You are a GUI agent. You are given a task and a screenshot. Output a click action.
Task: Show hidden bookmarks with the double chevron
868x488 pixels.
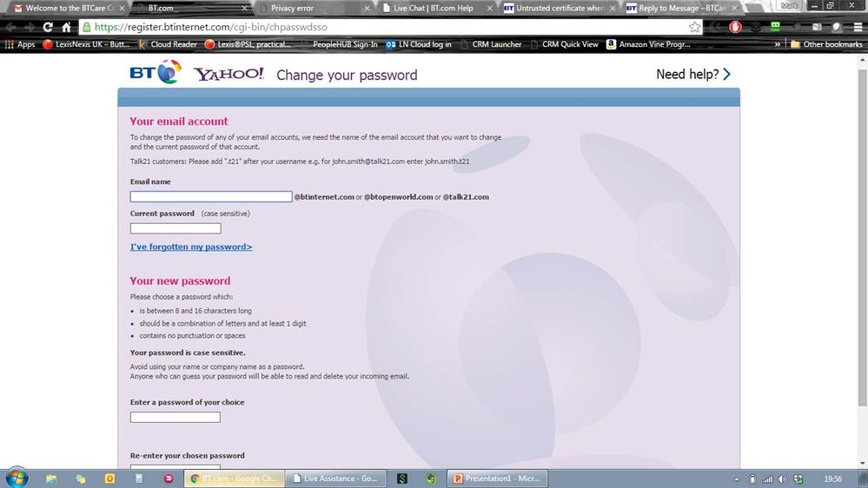point(778,44)
